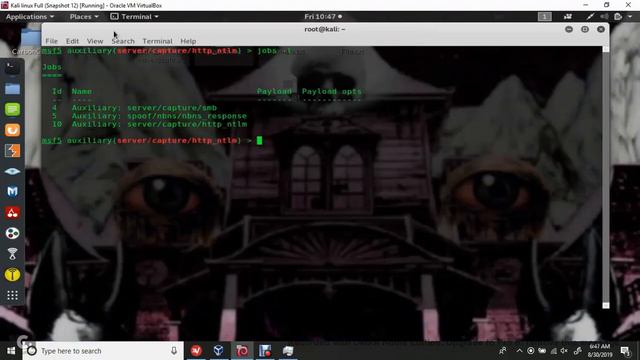Open the Applications menu
The image size is (640, 360).
[x=30, y=17]
